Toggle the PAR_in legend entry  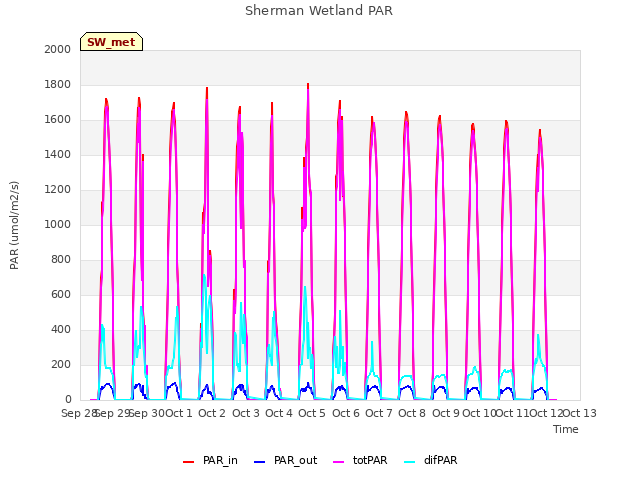tap(211, 460)
